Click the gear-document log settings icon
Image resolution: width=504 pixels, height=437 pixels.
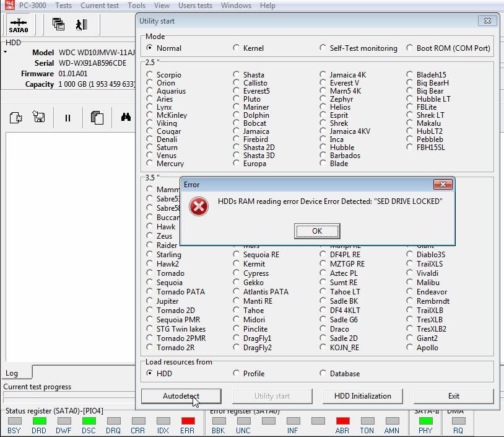pyautogui.click(x=15, y=118)
